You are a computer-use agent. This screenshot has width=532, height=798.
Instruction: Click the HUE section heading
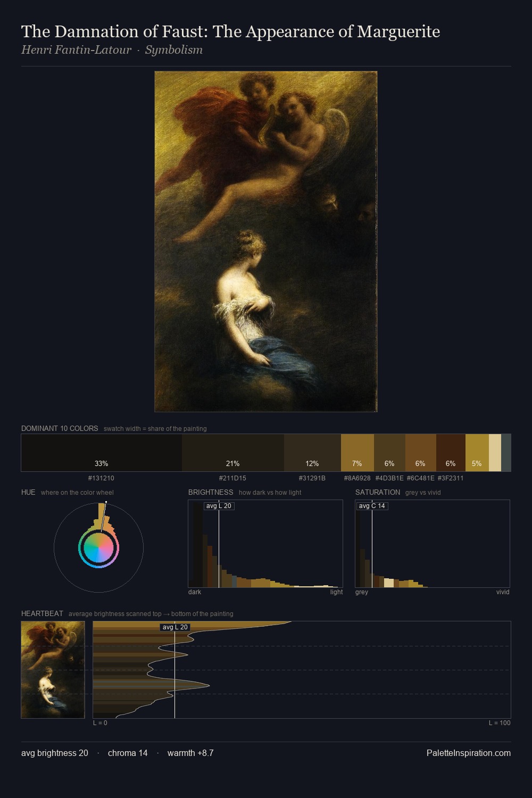click(x=28, y=492)
